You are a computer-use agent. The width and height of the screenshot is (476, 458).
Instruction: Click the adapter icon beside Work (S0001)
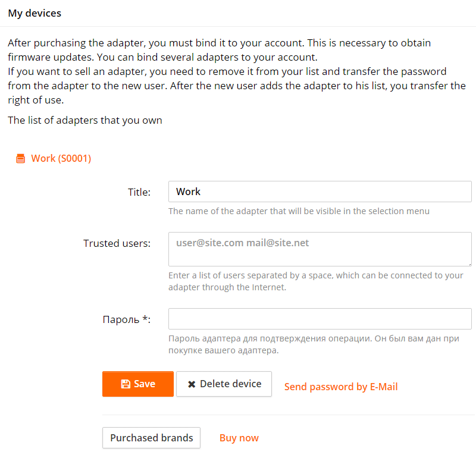[21, 159]
